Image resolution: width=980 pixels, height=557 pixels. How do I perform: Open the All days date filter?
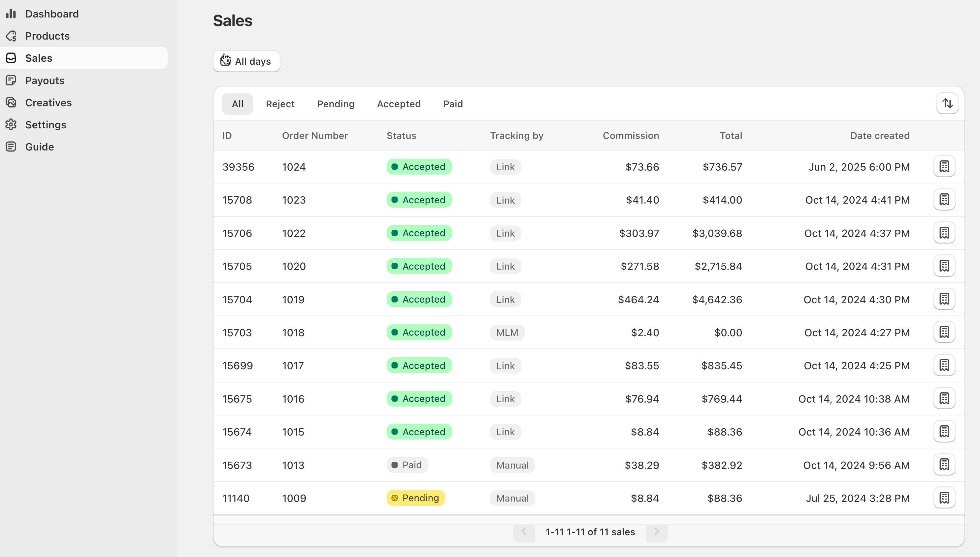246,61
